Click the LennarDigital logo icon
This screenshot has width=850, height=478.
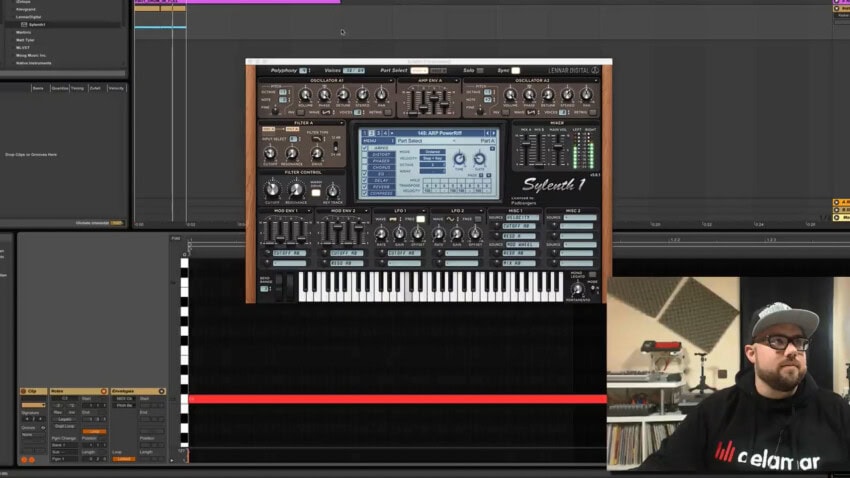pos(595,70)
